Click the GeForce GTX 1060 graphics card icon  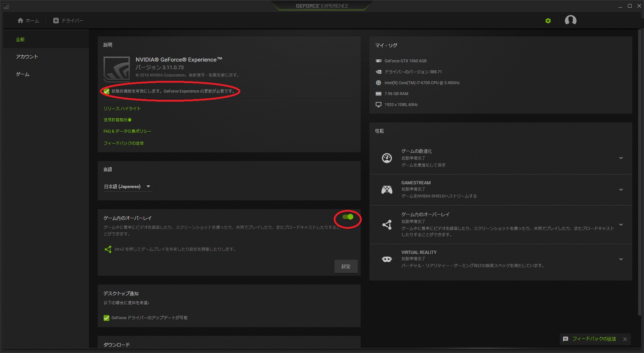(x=379, y=61)
